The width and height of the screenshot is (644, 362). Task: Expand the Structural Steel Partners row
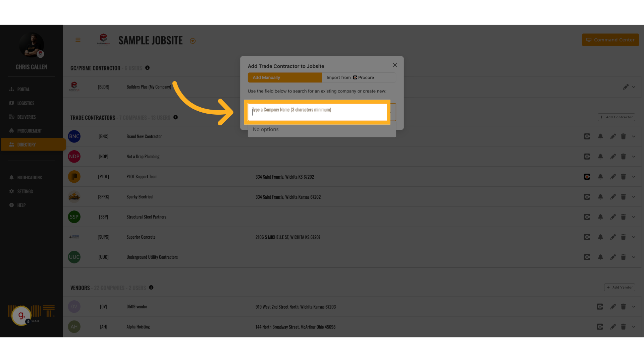tap(634, 217)
